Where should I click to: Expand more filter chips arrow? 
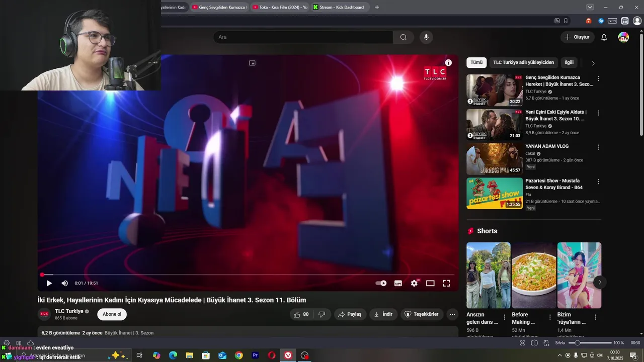[x=593, y=63]
